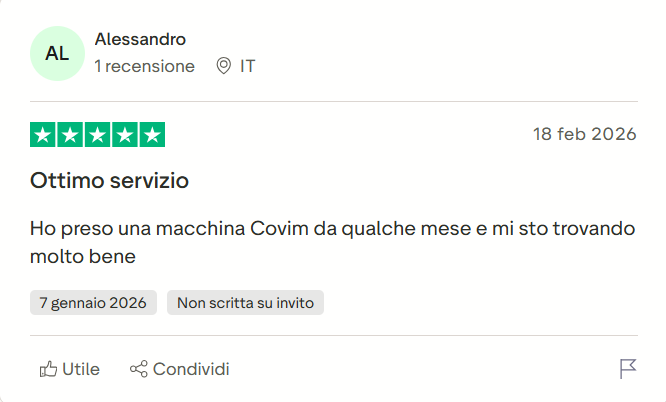Image resolution: width=666 pixels, height=402 pixels.
Task: Click the IT country label
Action: point(247,66)
